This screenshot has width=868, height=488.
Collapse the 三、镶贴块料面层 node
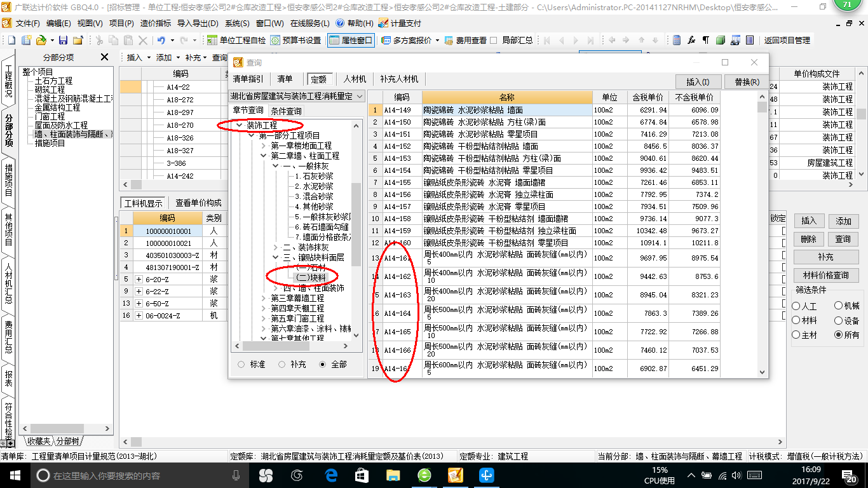[275, 257]
